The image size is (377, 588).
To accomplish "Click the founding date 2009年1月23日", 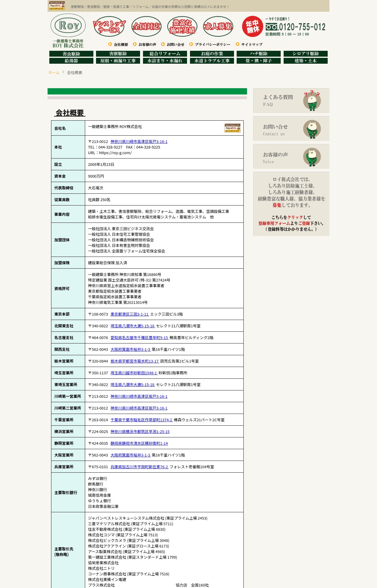I will (x=101, y=164).
